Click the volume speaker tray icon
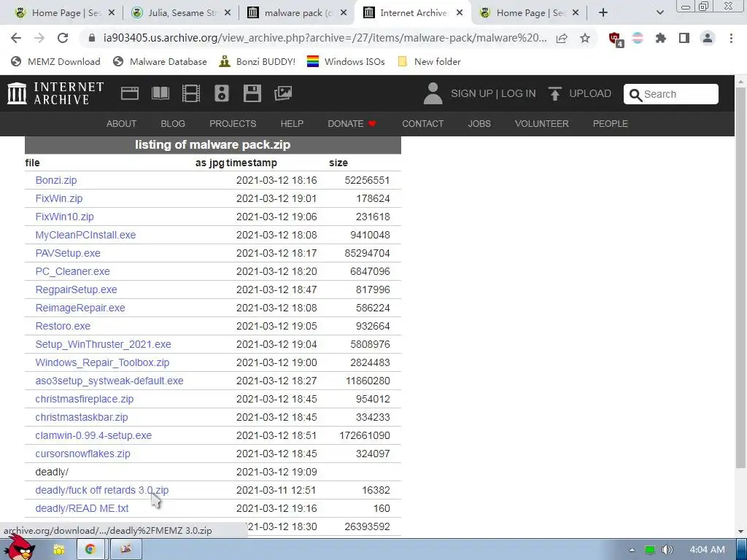Viewport: 747px width, 560px height. 667,550
